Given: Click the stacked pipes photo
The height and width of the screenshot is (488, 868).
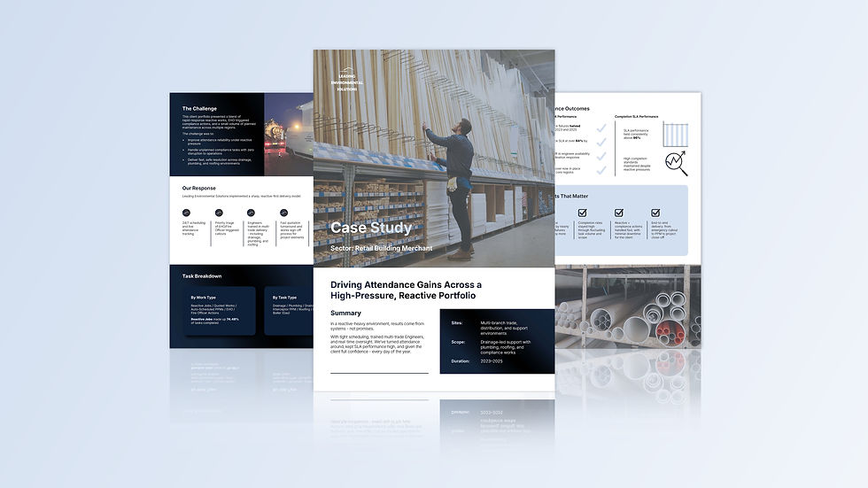Looking at the screenshot, I should [628, 306].
